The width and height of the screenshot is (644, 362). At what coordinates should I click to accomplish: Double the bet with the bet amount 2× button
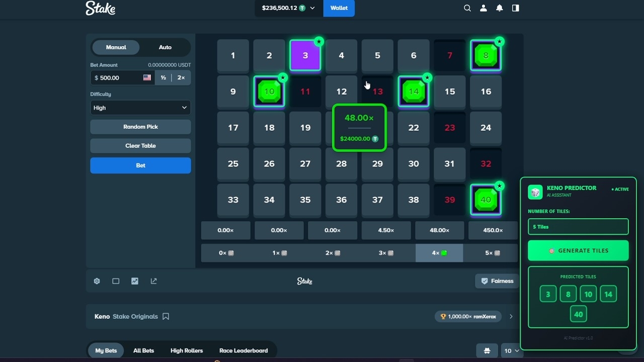[181, 78]
